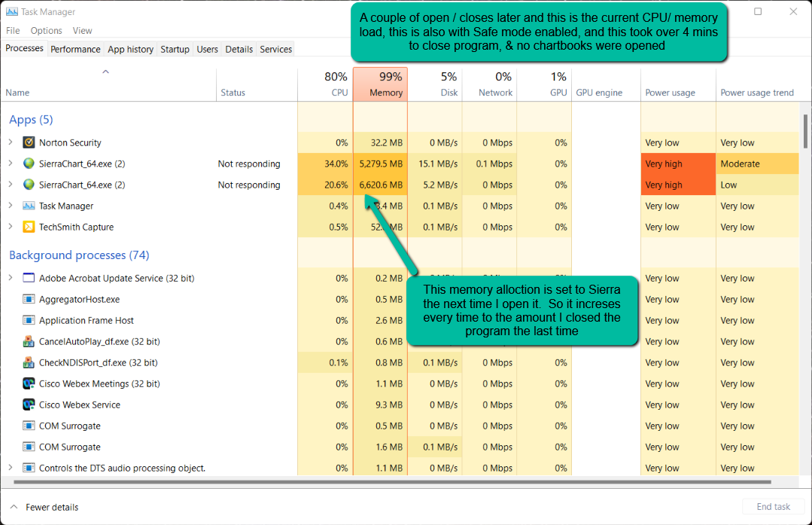Click the Cisco Webex Service icon
The image size is (812, 525).
[x=29, y=404]
